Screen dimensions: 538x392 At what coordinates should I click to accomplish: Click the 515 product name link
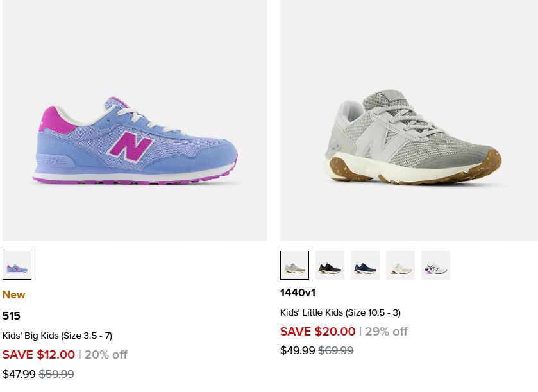[12, 316]
